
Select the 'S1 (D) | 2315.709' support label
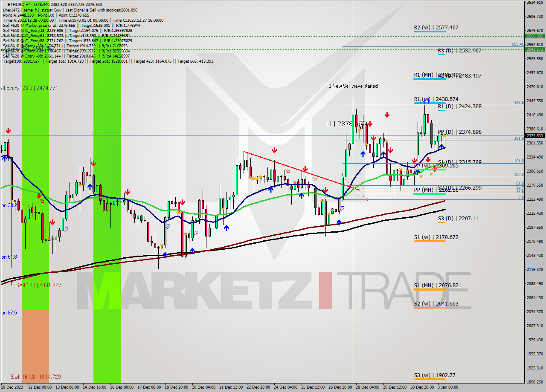pos(459,162)
